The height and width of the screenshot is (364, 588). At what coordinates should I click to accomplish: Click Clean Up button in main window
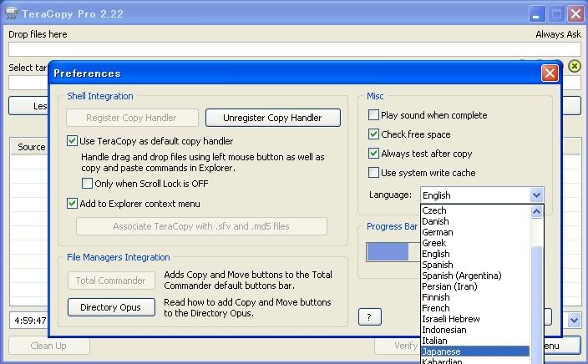click(48, 346)
